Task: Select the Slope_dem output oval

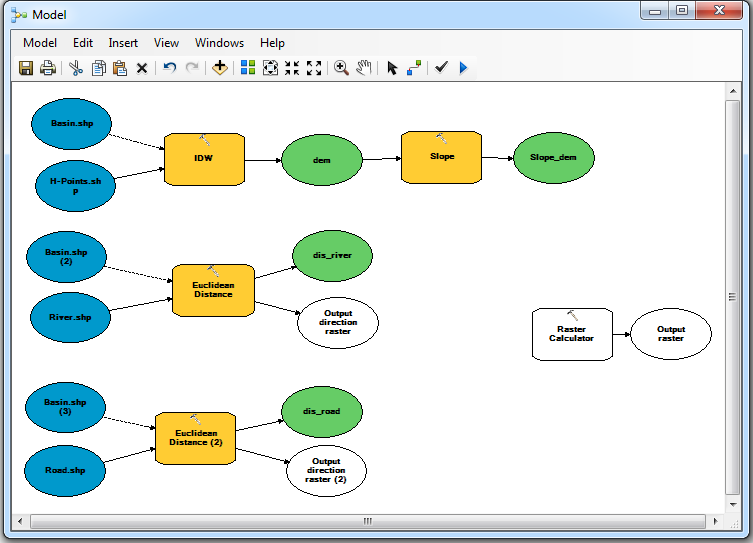Action: [x=554, y=158]
